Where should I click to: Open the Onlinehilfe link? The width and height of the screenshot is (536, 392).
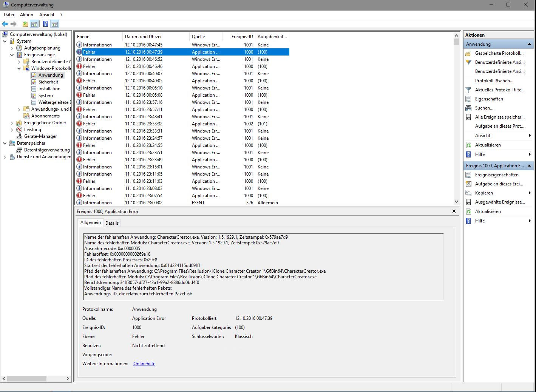click(x=144, y=364)
